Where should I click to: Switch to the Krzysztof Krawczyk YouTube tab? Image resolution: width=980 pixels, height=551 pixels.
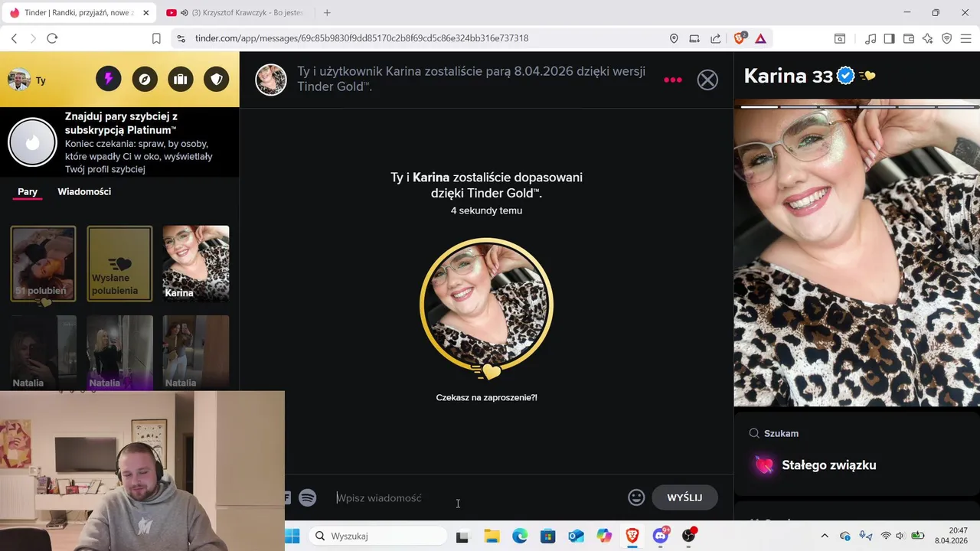tap(234, 12)
